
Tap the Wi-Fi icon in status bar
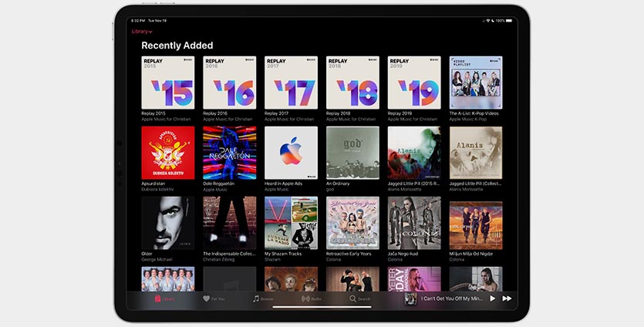(x=488, y=21)
